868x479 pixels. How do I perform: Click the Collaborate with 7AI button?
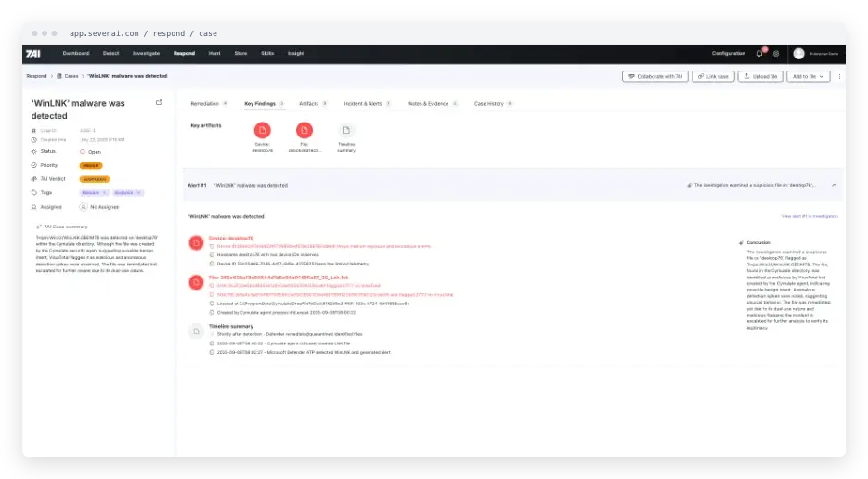[x=654, y=76]
